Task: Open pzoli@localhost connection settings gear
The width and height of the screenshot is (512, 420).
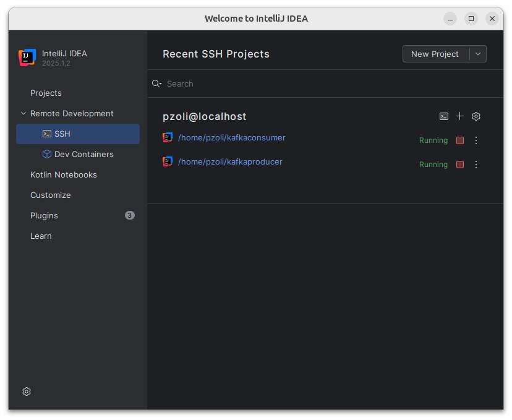Action: coord(476,116)
